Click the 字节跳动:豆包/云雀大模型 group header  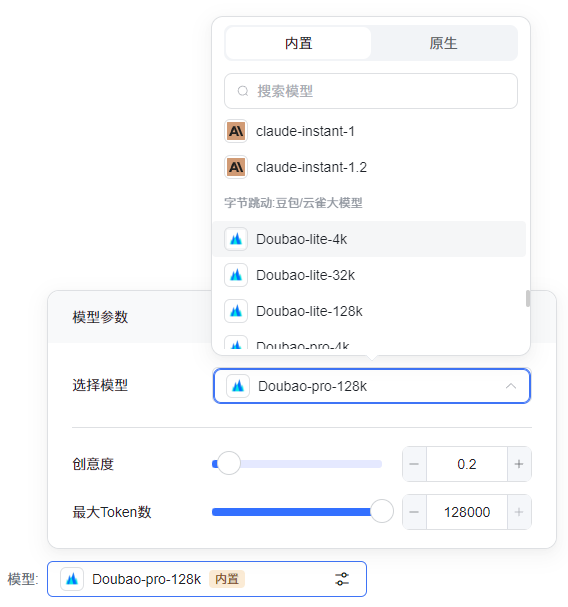[293, 202]
